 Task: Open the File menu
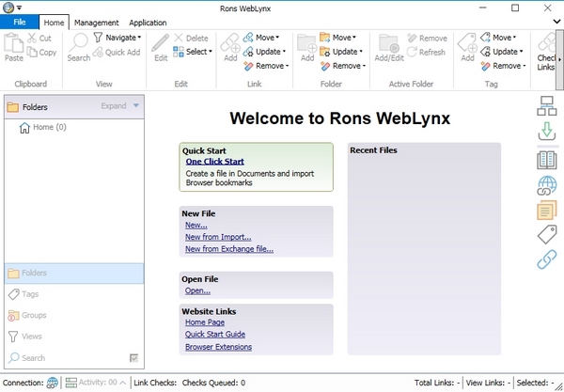click(20, 22)
